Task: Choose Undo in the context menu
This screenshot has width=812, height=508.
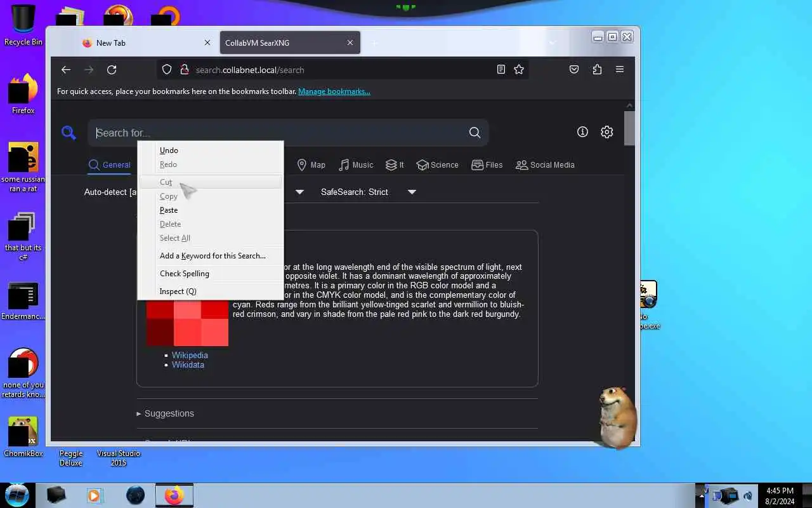Action: click(210, 150)
